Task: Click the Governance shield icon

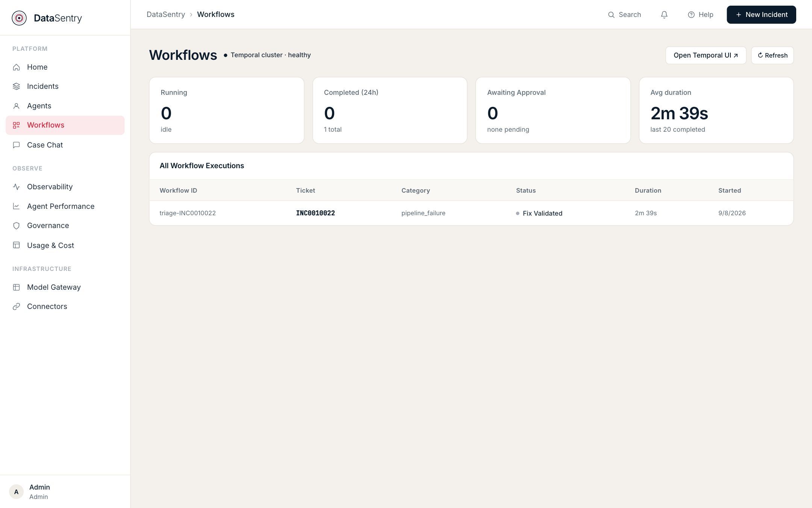Action: click(16, 226)
